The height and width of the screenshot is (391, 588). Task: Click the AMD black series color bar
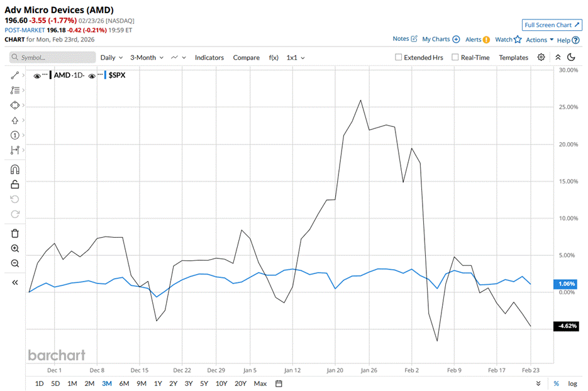click(x=51, y=75)
